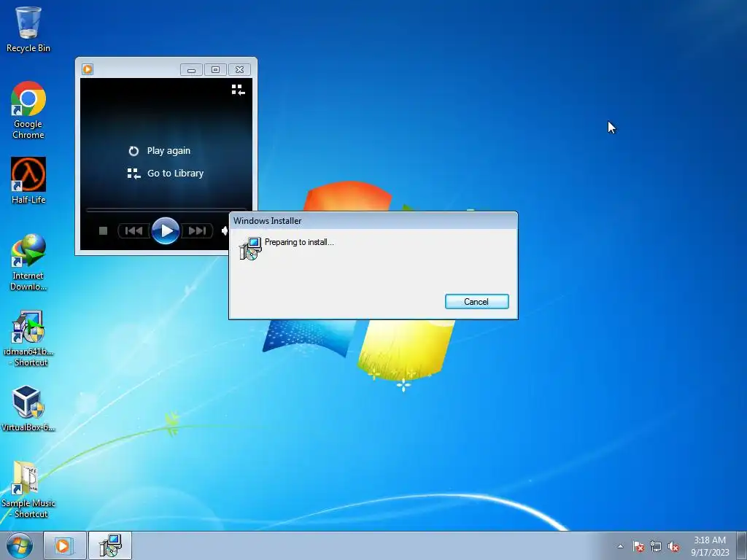Click the round Play button
Viewport: 747px width, 560px height.
coord(166,231)
